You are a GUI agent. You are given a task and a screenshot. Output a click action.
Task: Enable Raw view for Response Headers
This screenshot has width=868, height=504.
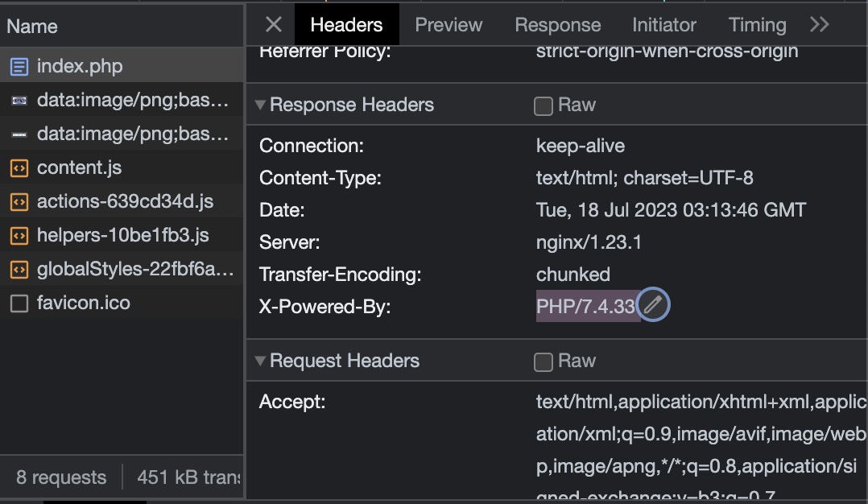pos(544,105)
